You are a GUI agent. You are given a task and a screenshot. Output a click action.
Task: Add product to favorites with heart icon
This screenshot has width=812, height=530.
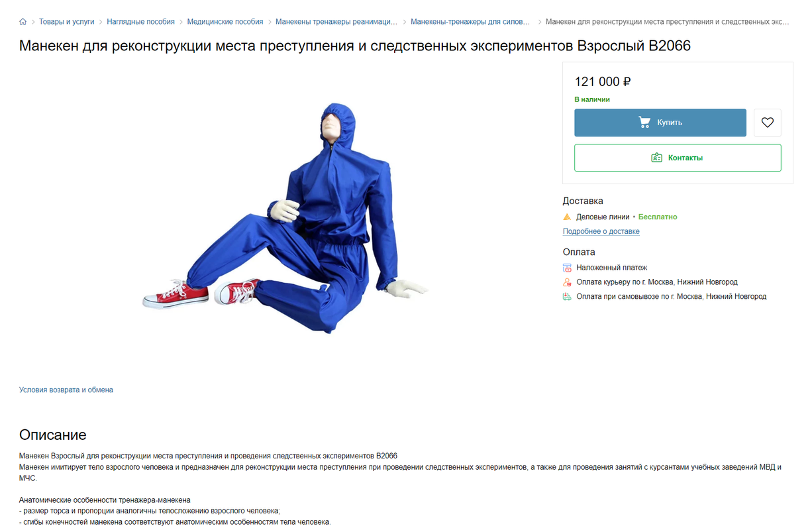coord(768,123)
